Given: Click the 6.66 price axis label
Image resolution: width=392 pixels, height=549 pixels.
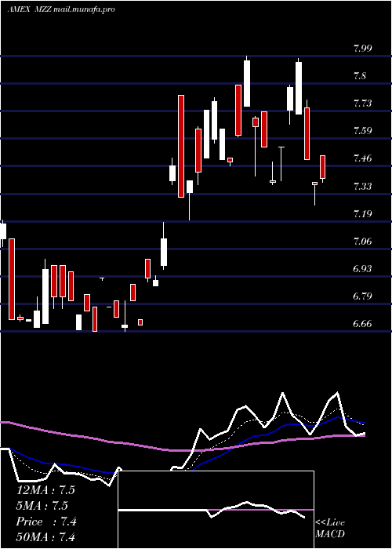Looking at the screenshot, I should click(362, 323).
